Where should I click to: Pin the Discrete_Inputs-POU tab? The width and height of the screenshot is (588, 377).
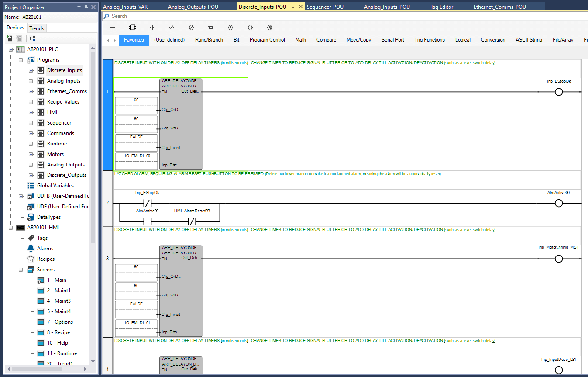(x=293, y=7)
